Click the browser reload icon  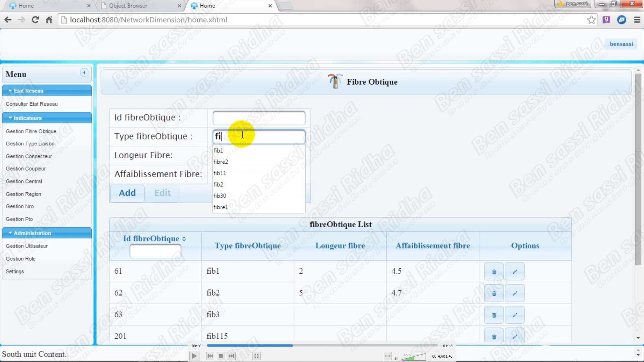(35, 20)
